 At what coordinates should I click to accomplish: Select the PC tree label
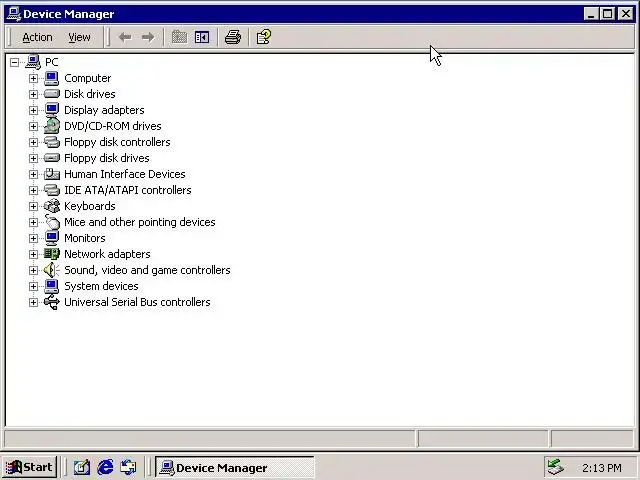52,62
